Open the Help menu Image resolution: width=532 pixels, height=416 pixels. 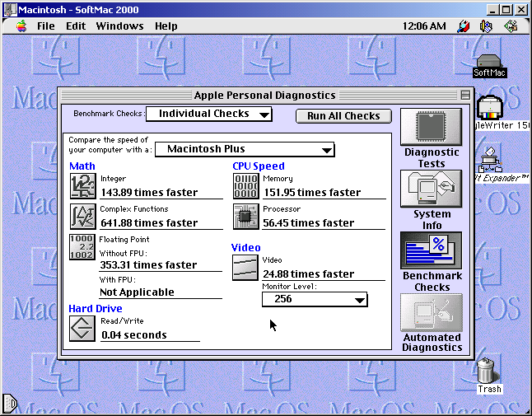pyautogui.click(x=166, y=26)
